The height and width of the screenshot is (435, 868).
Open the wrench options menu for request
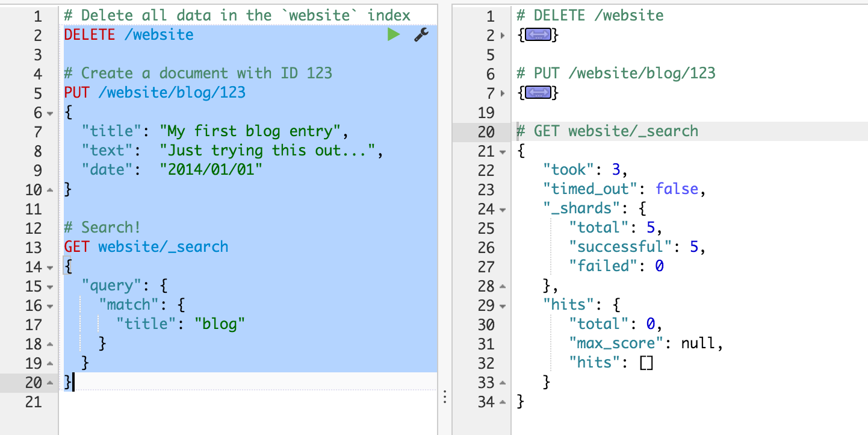pos(421,35)
